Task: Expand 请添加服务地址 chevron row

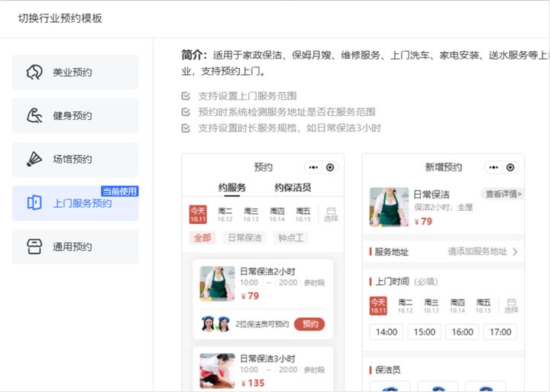Action: 515,251
